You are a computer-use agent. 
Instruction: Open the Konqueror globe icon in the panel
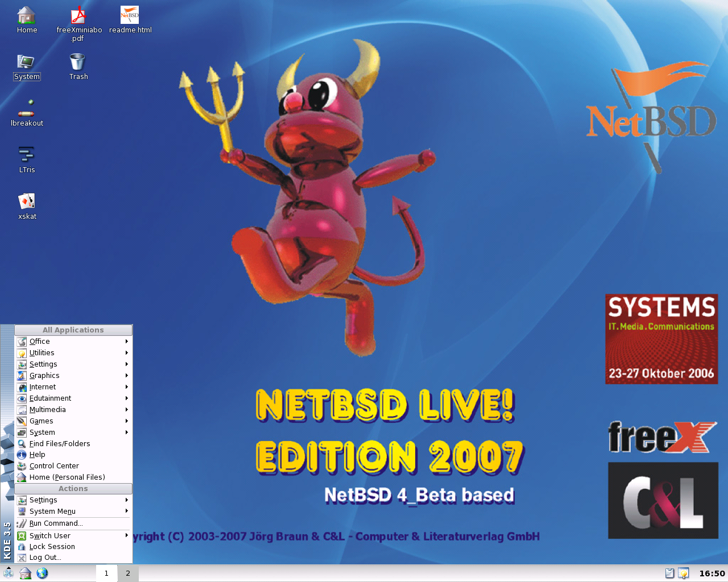click(42, 573)
